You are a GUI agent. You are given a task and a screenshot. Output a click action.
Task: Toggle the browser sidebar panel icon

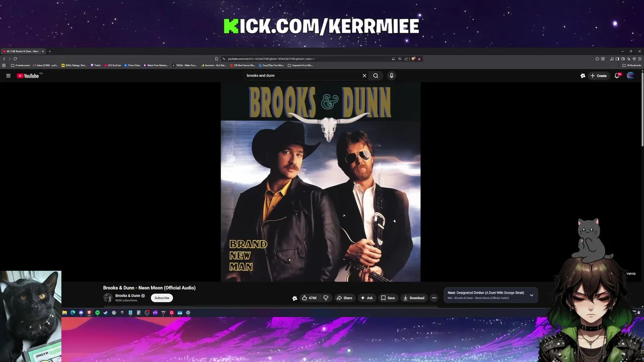[x=617, y=59]
